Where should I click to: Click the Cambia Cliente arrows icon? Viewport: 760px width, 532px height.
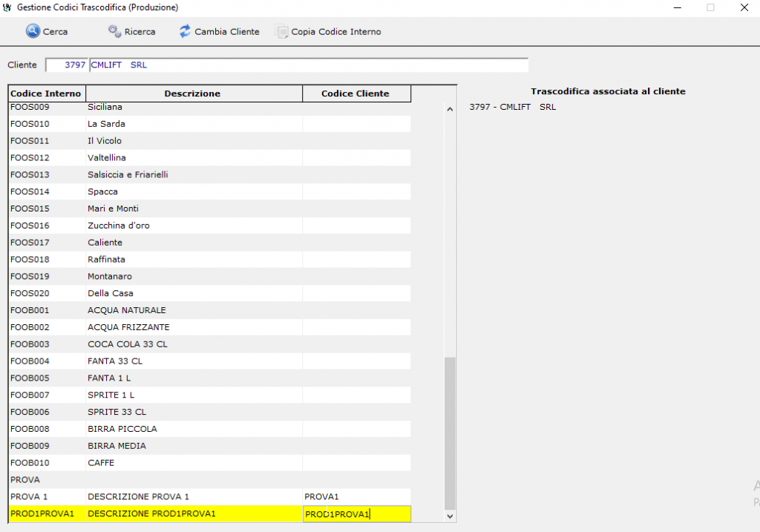pos(185,31)
